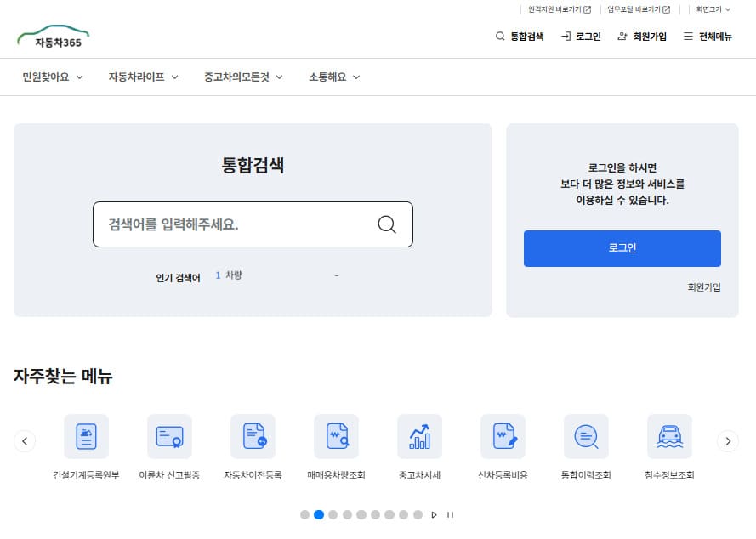Click the 매매용차량조회 label

[x=336, y=475]
